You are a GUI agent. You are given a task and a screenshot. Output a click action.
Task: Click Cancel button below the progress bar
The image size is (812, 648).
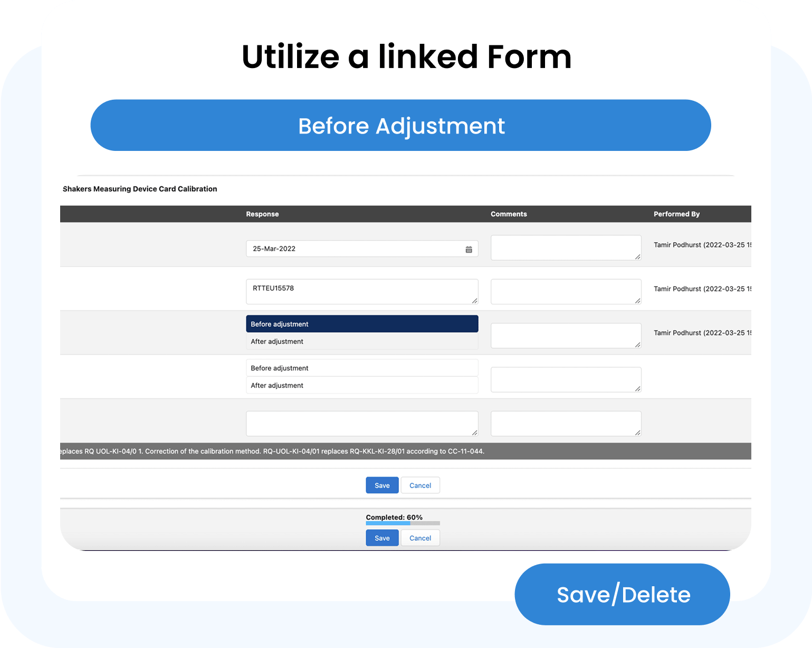(420, 538)
